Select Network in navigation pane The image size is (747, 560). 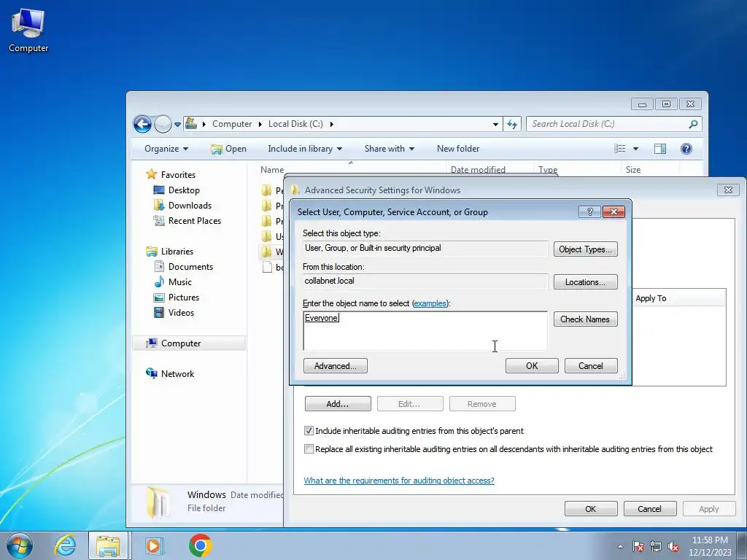(x=177, y=374)
